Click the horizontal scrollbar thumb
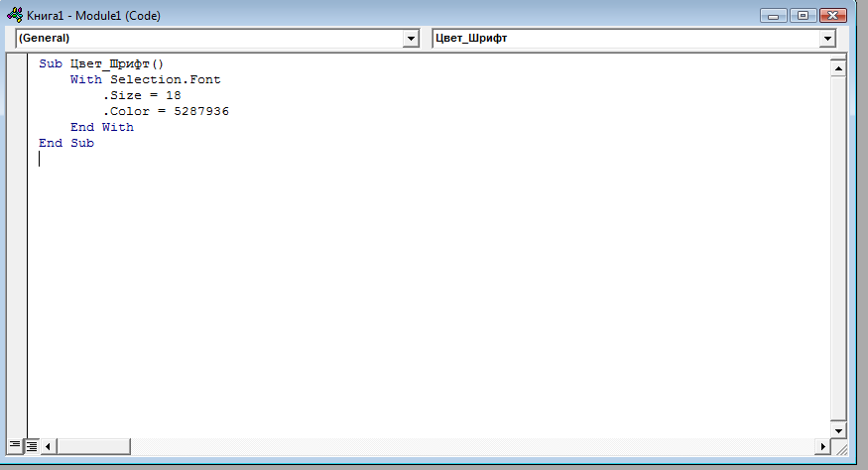Viewport: 868px width, 470px height. 93,446
